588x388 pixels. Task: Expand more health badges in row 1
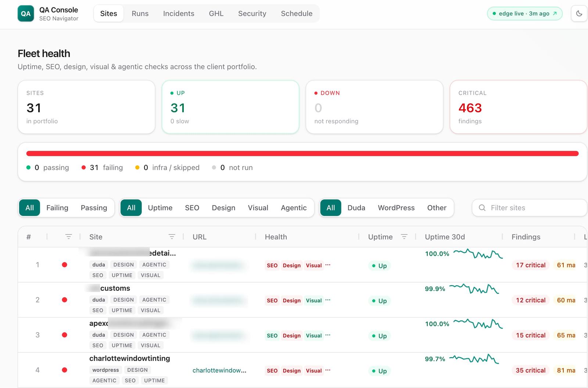(328, 265)
